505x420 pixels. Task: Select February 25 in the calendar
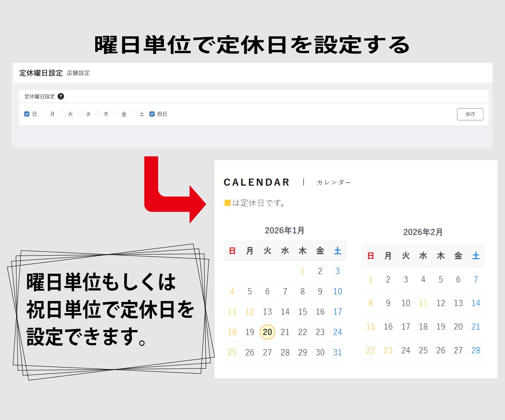click(423, 350)
